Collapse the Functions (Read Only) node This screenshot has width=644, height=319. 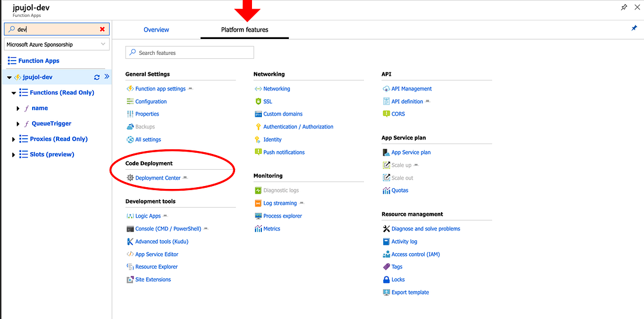(13, 93)
